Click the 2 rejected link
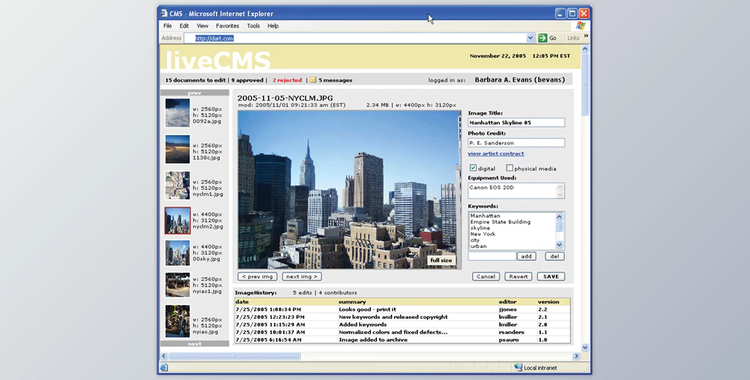The height and width of the screenshot is (380, 750). point(287,80)
